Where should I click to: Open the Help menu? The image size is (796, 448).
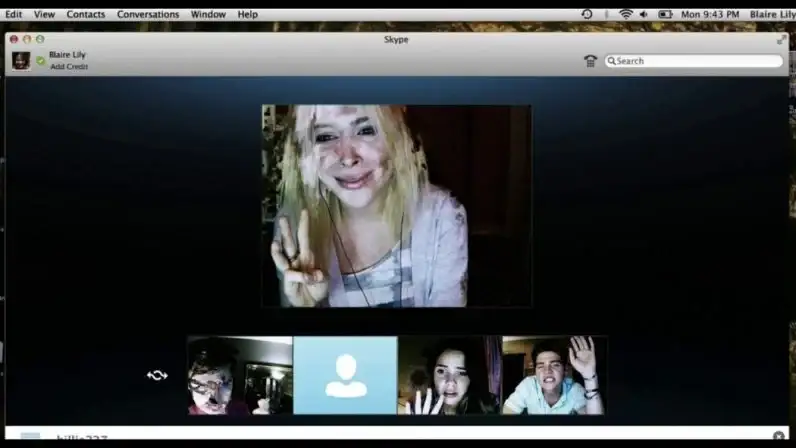click(248, 14)
